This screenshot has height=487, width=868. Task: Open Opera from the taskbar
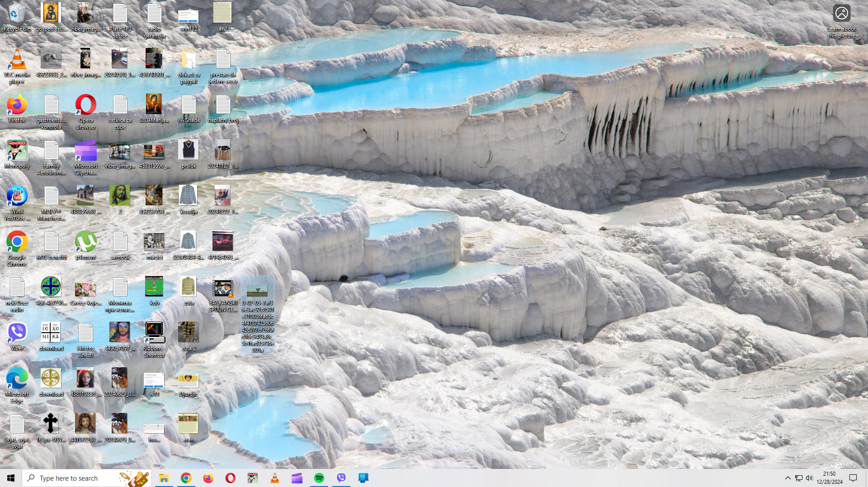point(230,478)
